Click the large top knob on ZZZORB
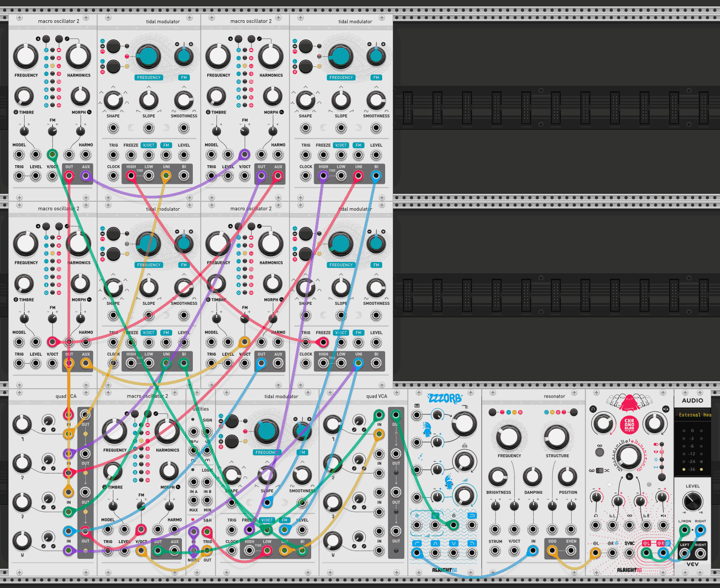The width and height of the screenshot is (720, 588). 464,423
